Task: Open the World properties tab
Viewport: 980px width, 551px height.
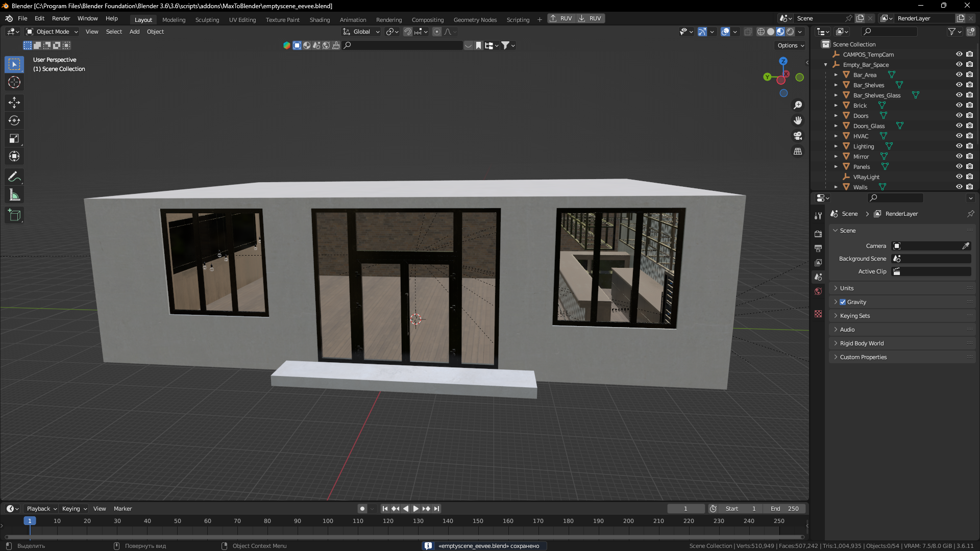Action: 818,291
